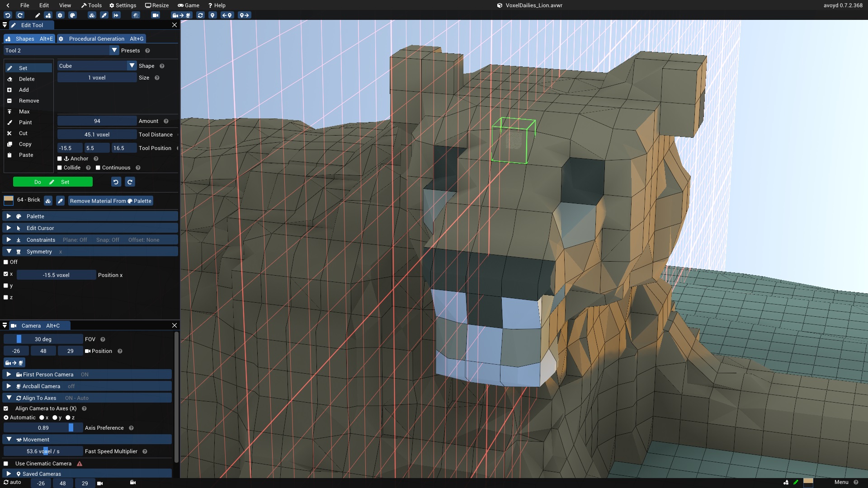Select the Paint tool icon
Screen dimensions: 868x488
pyautogui.click(x=9, y=122)
